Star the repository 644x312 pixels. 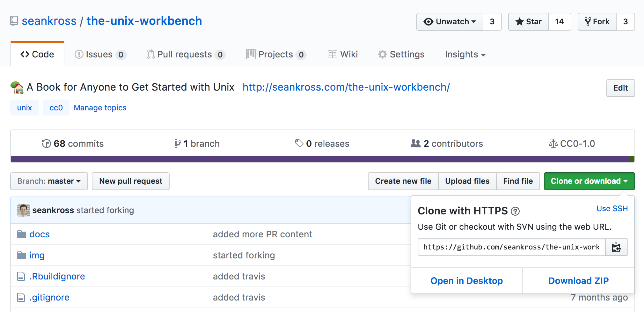tap(529, 22)
